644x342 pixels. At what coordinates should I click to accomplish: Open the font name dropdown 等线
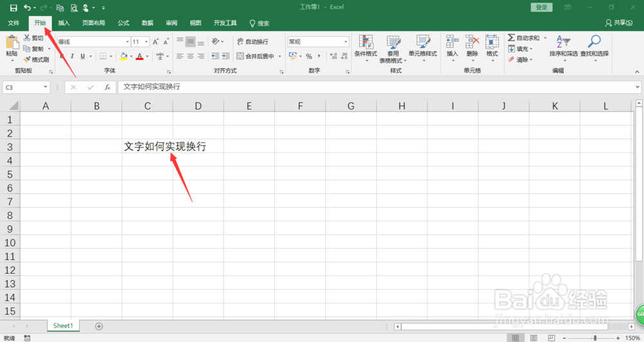tap(128, 41)
